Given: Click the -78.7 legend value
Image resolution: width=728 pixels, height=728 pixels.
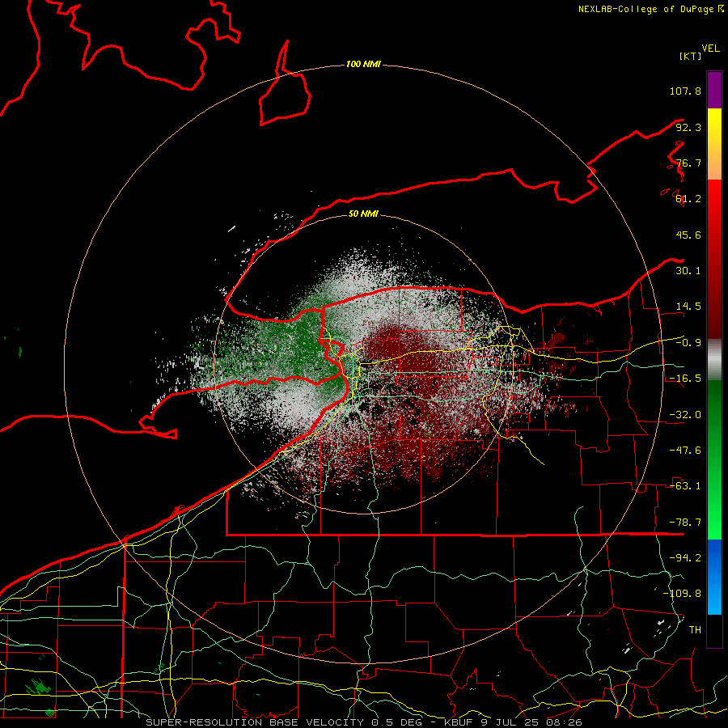Looking at the screenshot, I should click(685, 523).
